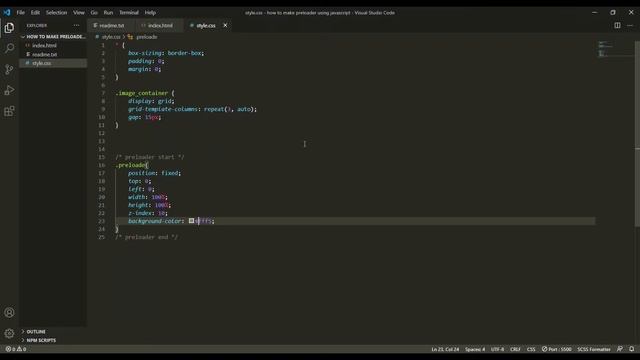Click the .preloade selector on line 16
The image size is (640, 360).
pyautogui.click(x=131, y=165)
